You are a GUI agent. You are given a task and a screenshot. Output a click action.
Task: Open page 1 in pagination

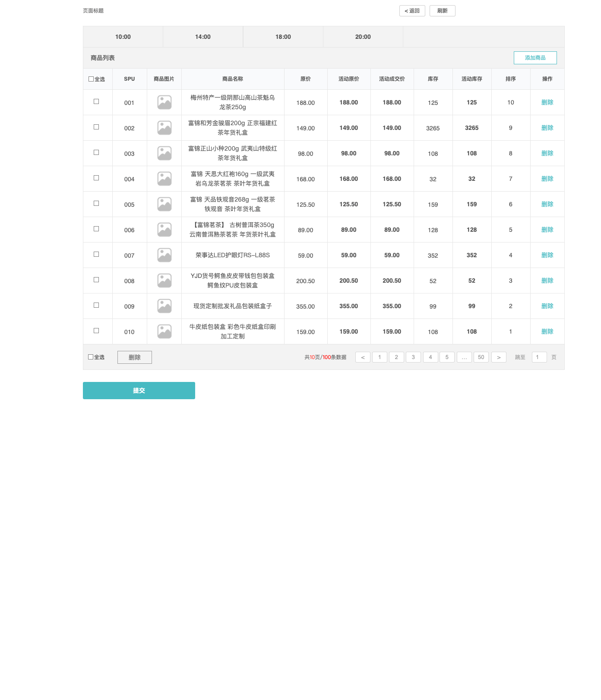380,357
